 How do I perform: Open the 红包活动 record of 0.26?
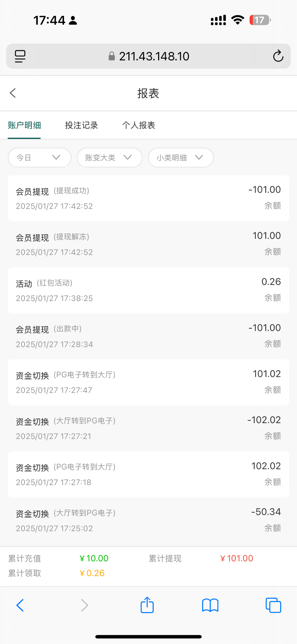148,290
